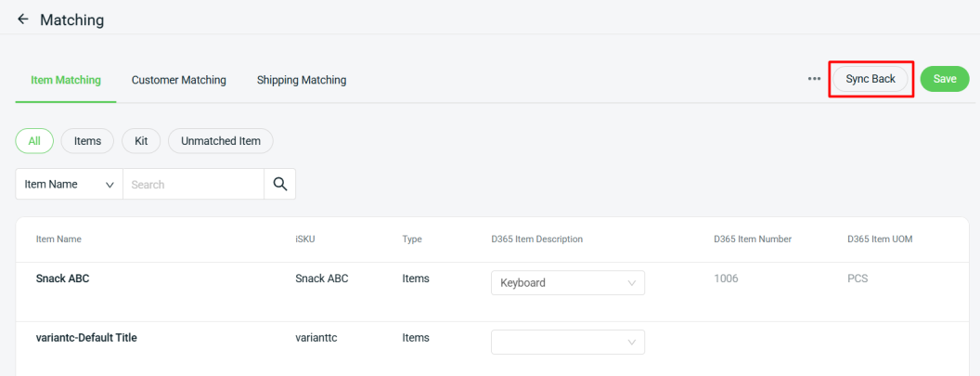Show only Unmatched Item entries
This screenshot has height=376, width=980.
221,141
